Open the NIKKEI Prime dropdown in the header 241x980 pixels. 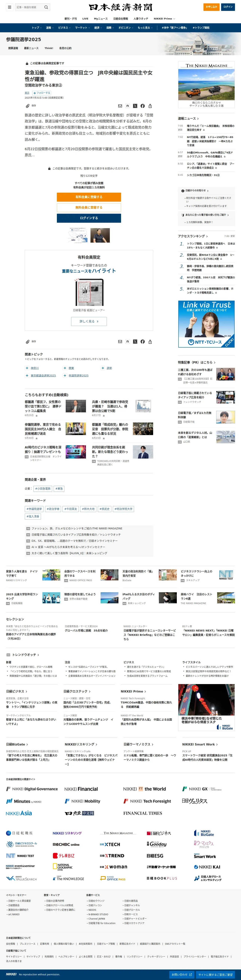[x=164, y=19]
